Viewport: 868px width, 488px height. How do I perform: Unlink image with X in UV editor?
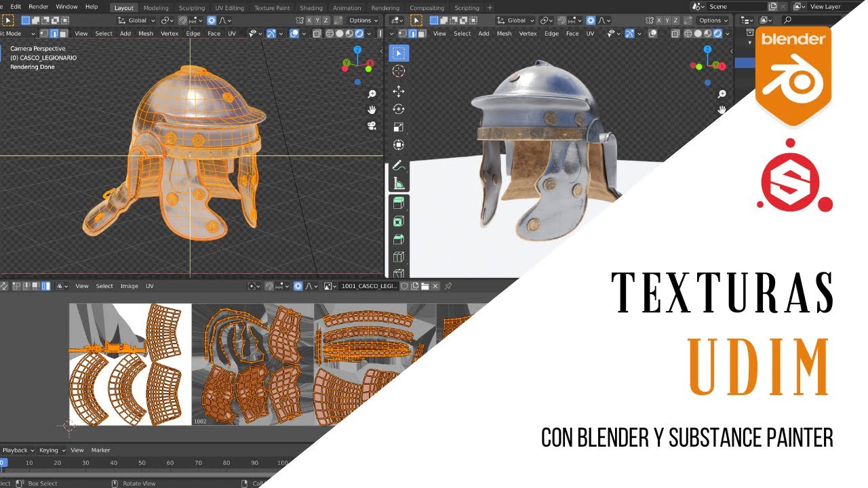(435, 286)
